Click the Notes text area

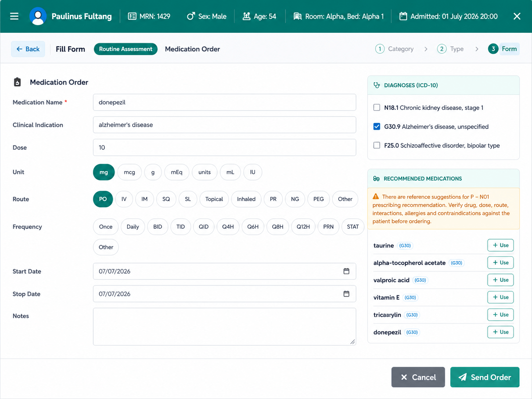pyautogui.click(x=224, y=327)
